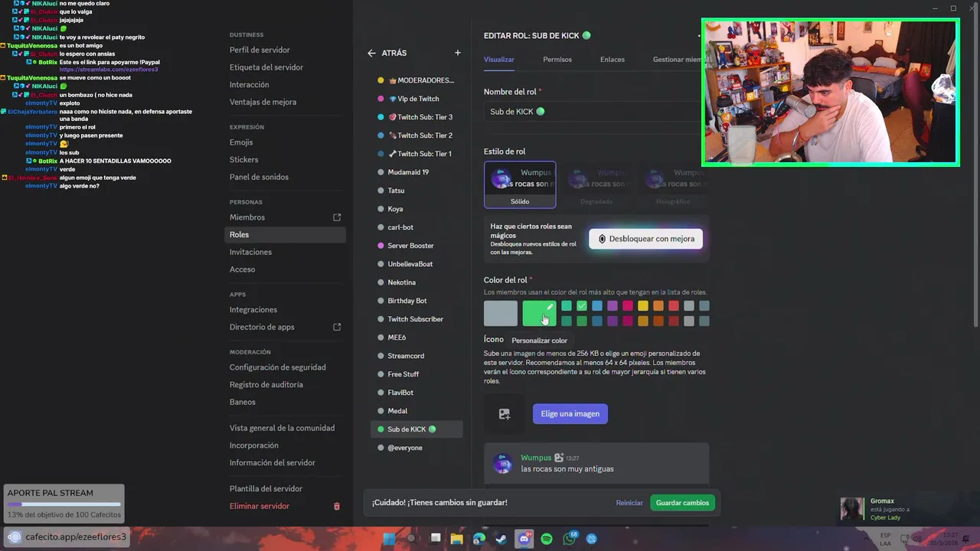Select Roles in the sidebar
980x551 pixels.
coord(285,235)
